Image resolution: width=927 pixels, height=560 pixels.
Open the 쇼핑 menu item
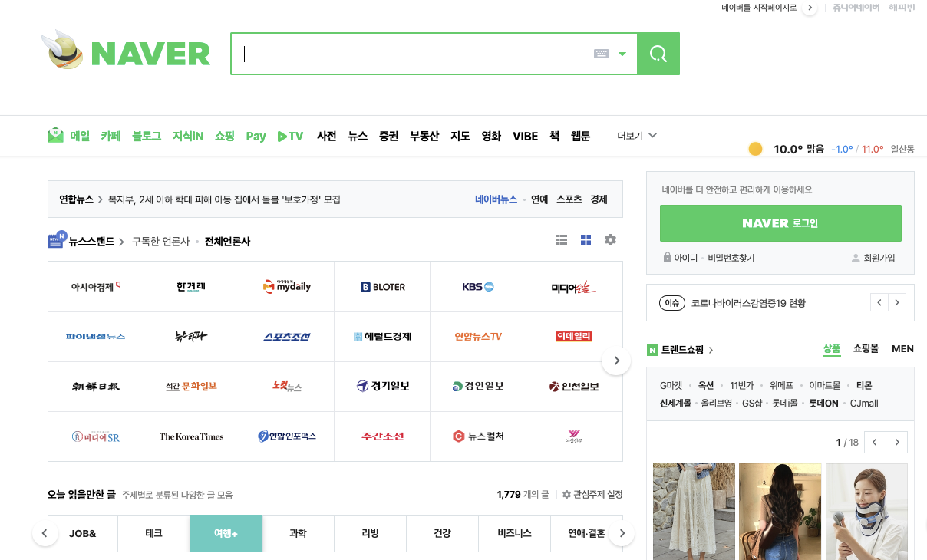coord(225,136)
